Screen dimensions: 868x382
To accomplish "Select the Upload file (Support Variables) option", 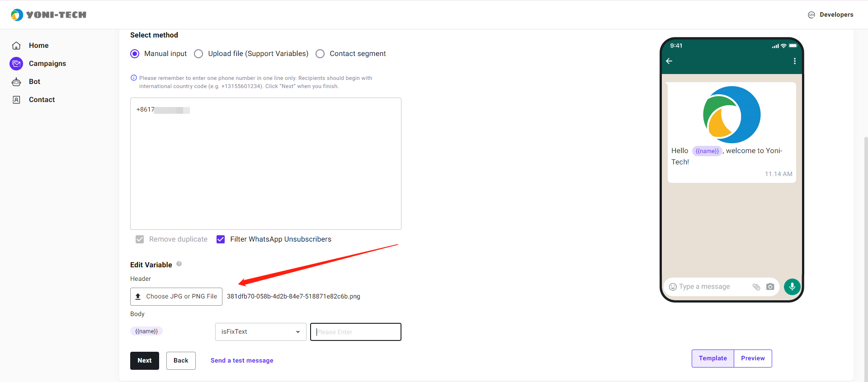I will click(x=198, y=54).
